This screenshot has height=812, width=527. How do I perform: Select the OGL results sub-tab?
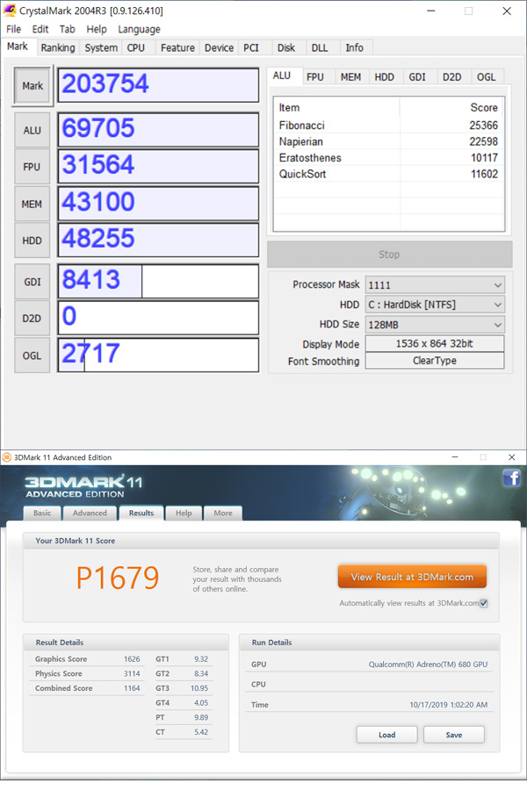[x=486, y=77]
